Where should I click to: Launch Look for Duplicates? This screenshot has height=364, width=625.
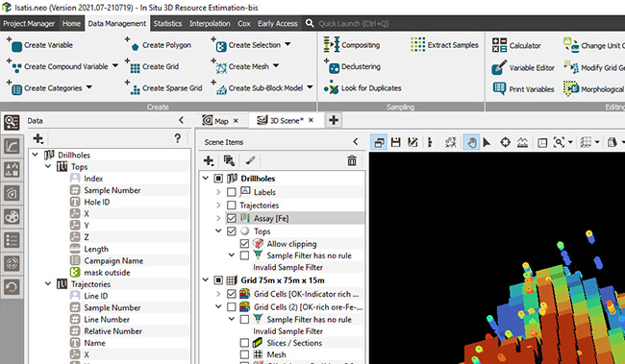click(362, 88)
